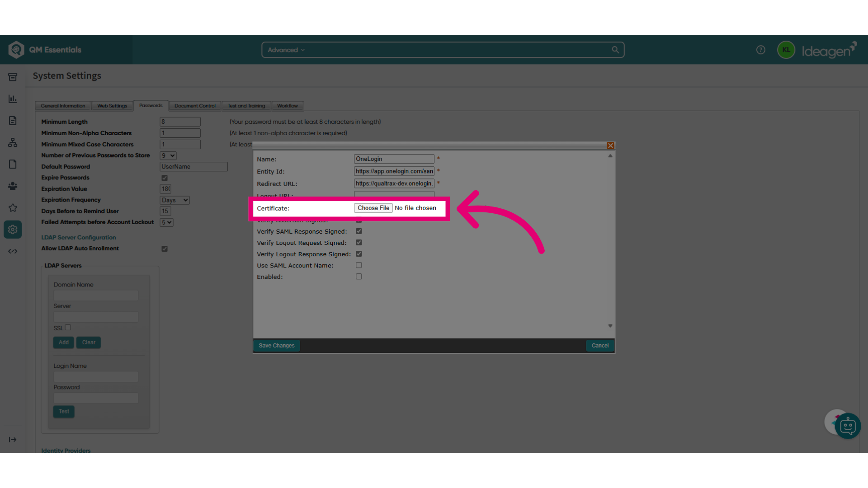Image resolution: width=868 pixels, height=488 pixels.
Task: Open the help question mark icon
Action: pyautogui.click(x=761, y=50)
